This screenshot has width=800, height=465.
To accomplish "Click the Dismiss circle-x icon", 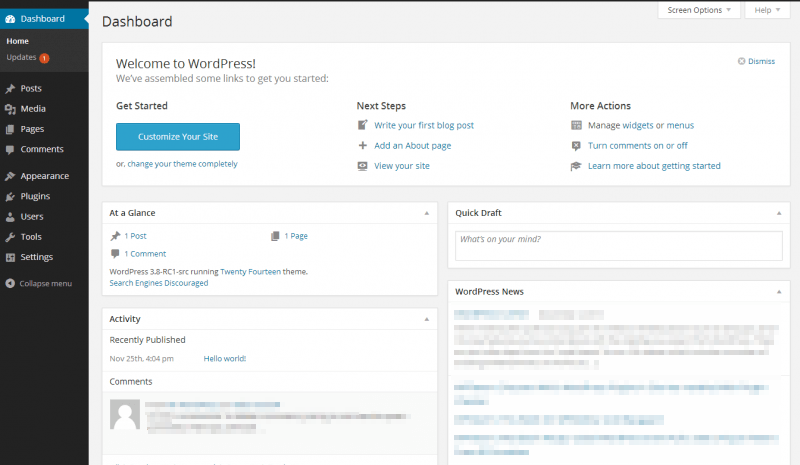I will (741, 61).
